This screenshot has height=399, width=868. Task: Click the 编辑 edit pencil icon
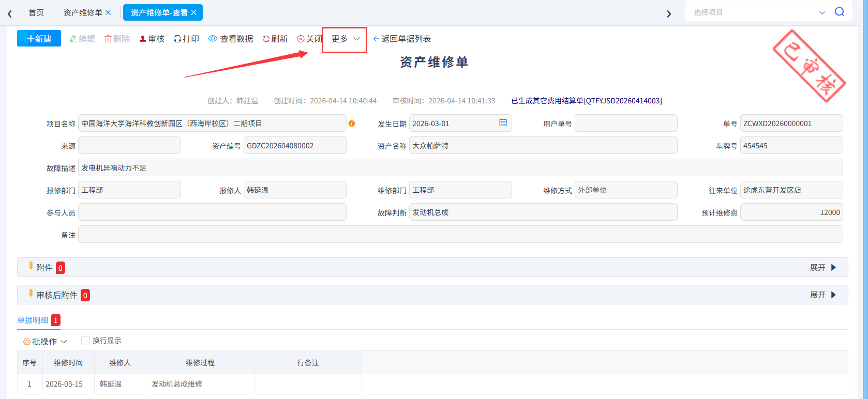pos(73,39)
